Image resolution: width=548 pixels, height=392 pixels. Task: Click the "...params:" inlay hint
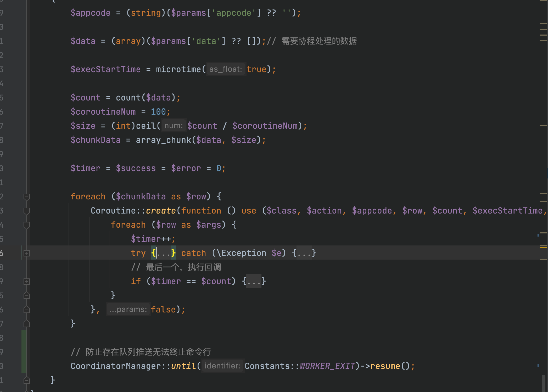tap(128, 309)
